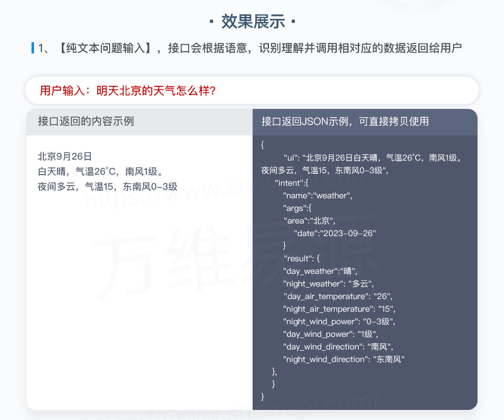Click the "name":"weather" JSON line
Screen dimensions: 504x420
(318, 196)
